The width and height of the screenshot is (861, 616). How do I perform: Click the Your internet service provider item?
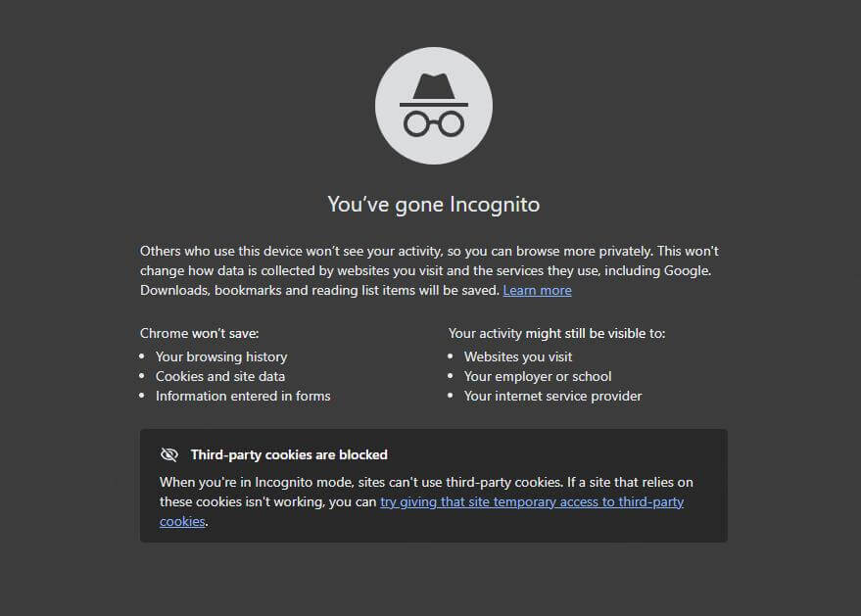click(x=553, y=396)
